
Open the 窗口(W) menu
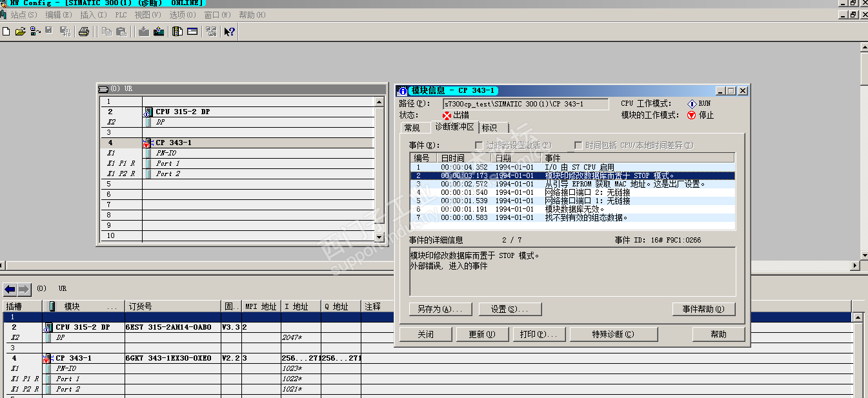[217, 14]
